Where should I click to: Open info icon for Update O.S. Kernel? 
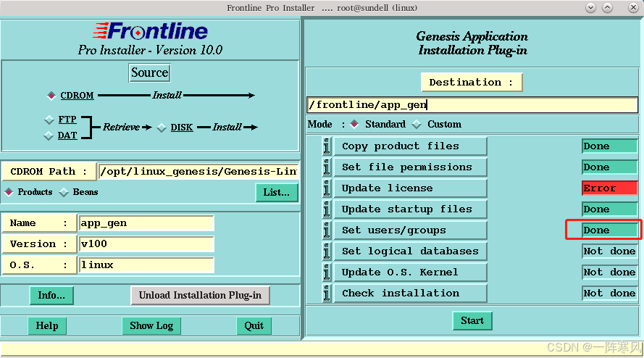click(327, 272)
